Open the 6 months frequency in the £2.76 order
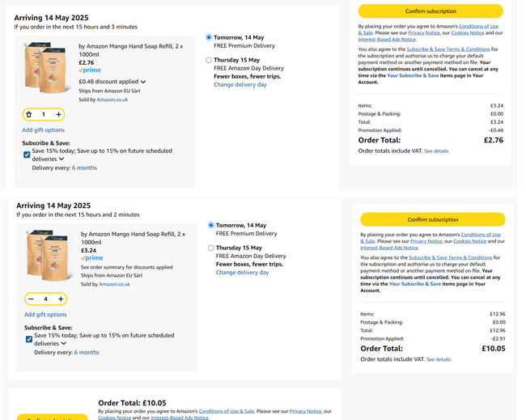Image resolution: width=526 pixels, height=420 pixels. (x=84, y=168)
